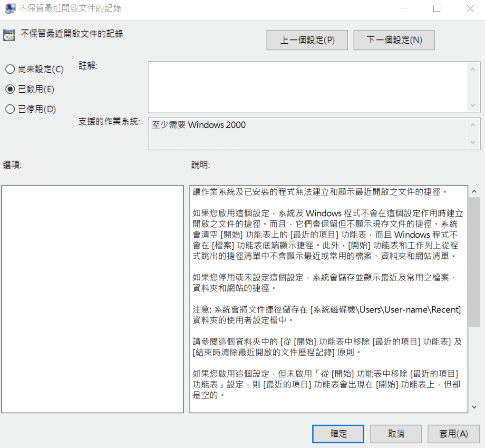
Task: Click the comment box scroll up arrow
Action: pos(473,69)
